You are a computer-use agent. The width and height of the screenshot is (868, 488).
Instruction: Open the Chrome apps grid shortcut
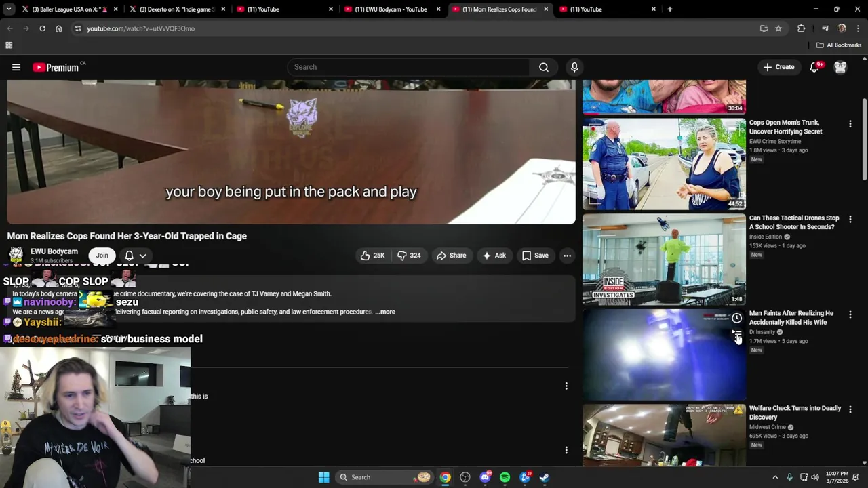click(9, 45)
